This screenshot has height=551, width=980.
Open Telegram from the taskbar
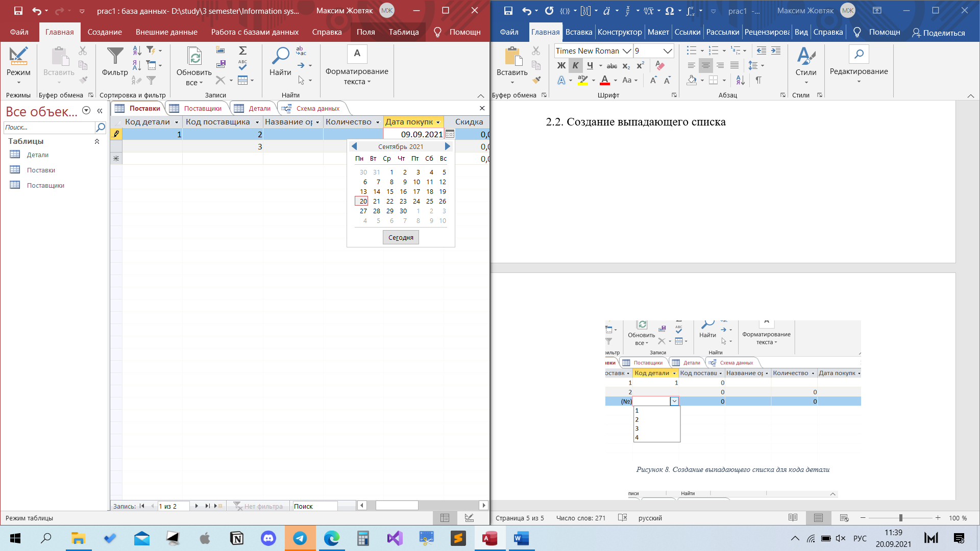(300, 538)
